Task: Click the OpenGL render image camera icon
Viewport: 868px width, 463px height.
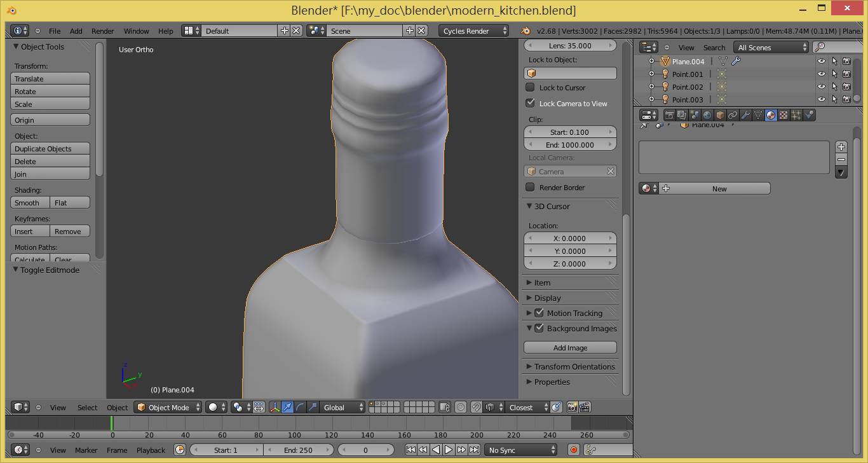Action: point(572,407)
